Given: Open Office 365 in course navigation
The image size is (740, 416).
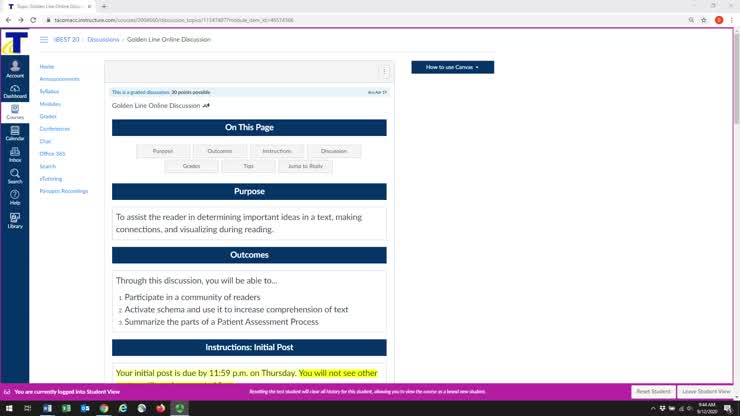Looking at the screenshot, I should tap(52, 153).
